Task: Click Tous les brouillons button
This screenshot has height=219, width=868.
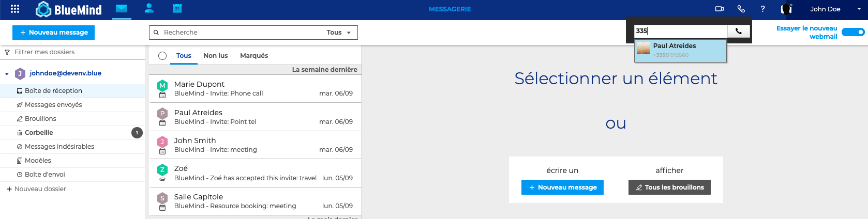Action: coord(669,187)
